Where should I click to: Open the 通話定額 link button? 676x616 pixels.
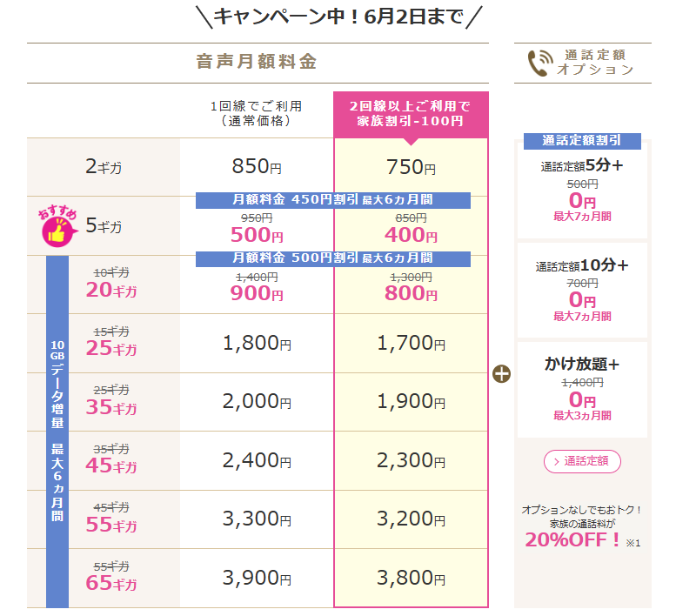point(582,461)
